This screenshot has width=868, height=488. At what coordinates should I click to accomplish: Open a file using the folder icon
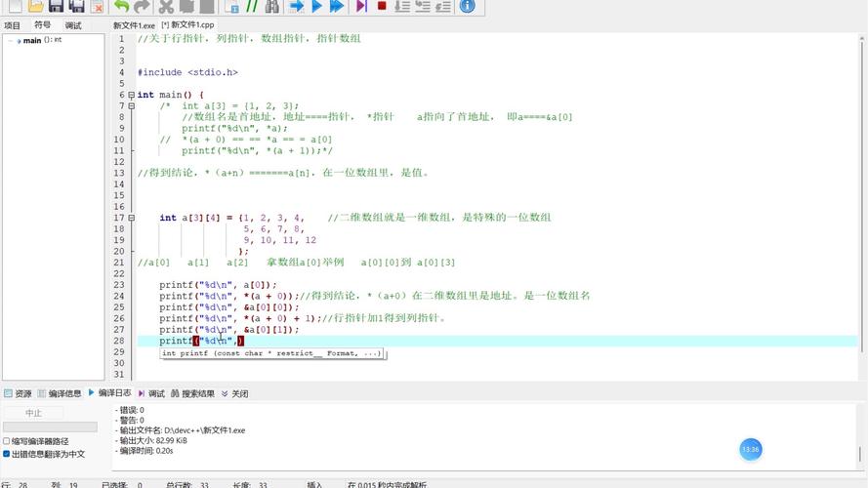click(x=35, y=6)
